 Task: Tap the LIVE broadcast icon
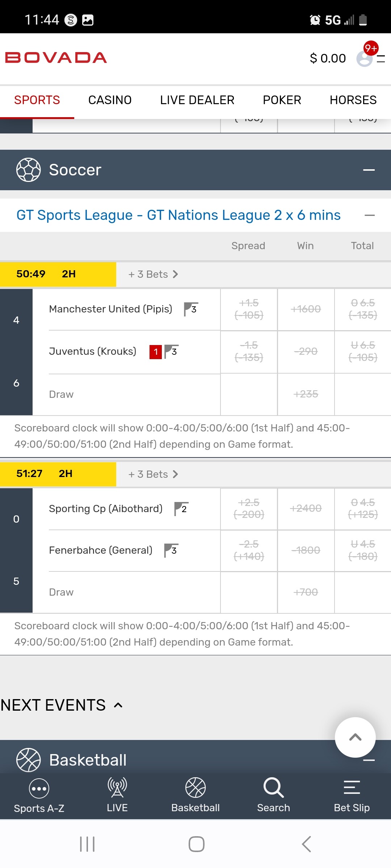(117, 788)
